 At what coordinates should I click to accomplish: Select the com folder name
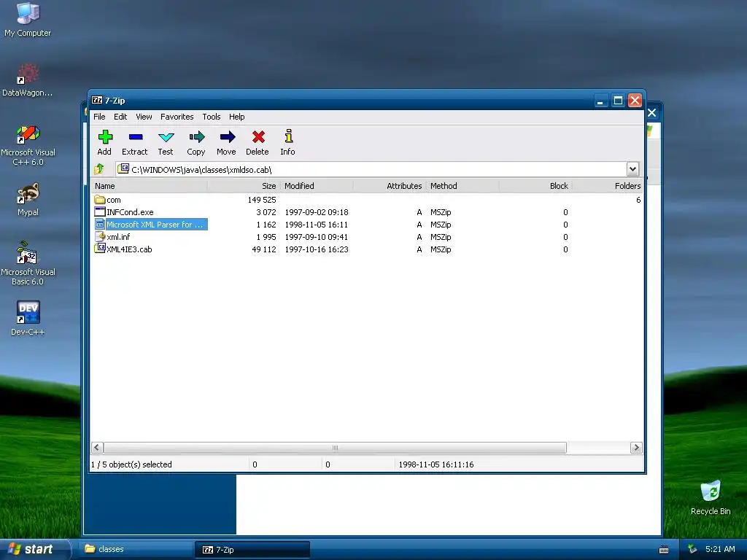pyautogui.click(x=113, y=200)
